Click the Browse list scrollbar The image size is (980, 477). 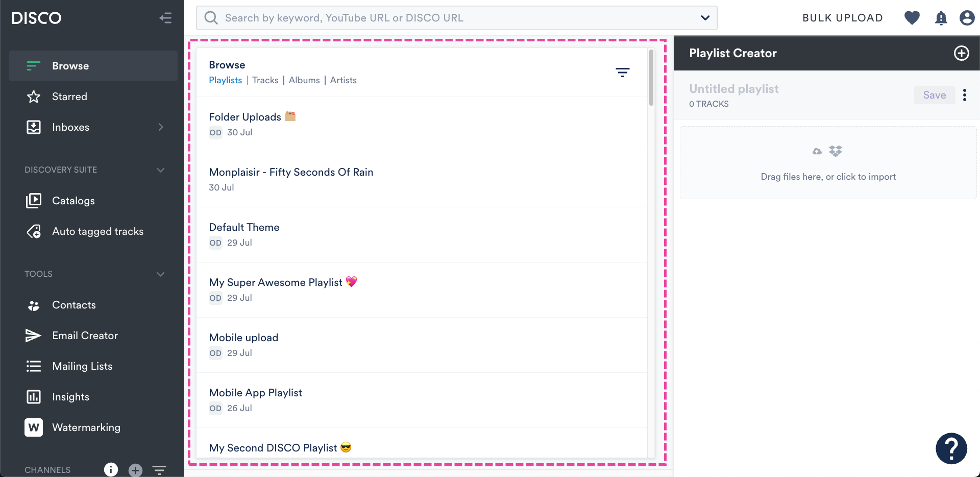[x=651, y=78]
